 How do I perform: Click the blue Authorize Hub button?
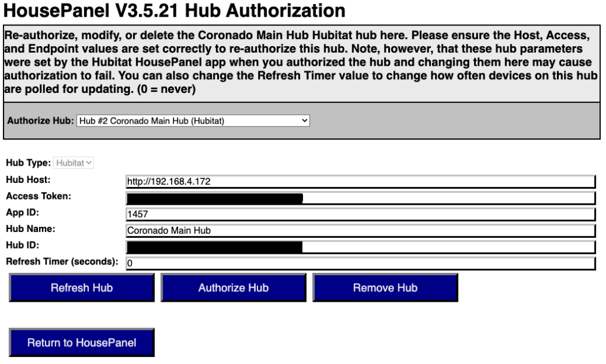(x=233, y=288)
